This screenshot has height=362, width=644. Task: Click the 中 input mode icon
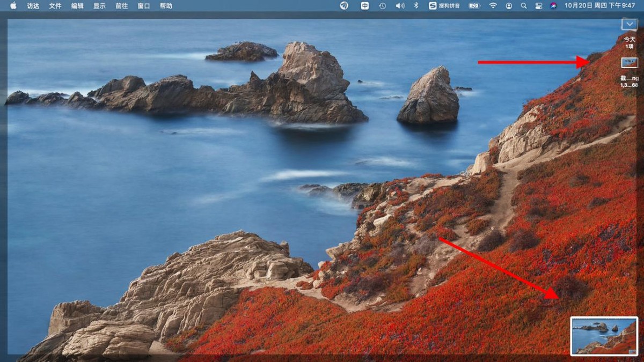tap(365, 5)
